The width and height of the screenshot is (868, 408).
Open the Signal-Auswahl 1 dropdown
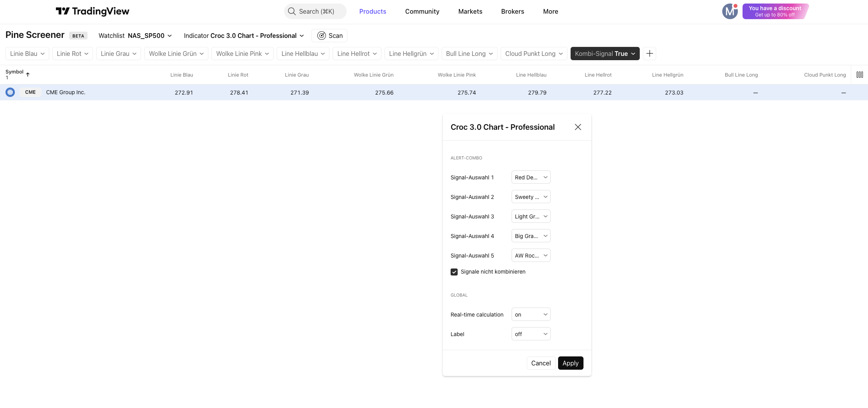tap(531, 177)
